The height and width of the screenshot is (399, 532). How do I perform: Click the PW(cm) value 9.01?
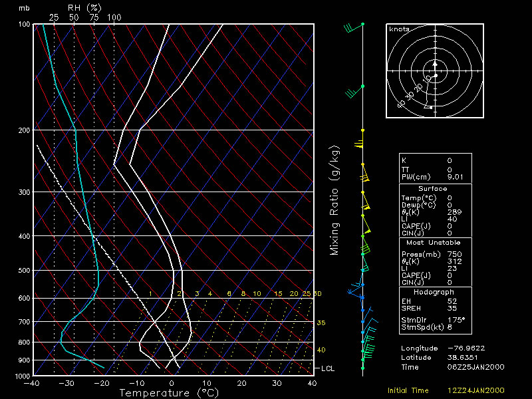click(456, 177)
